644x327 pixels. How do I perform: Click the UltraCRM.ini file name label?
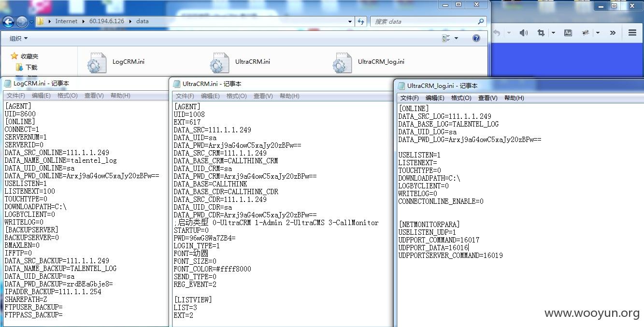click(x=253, y=61)
